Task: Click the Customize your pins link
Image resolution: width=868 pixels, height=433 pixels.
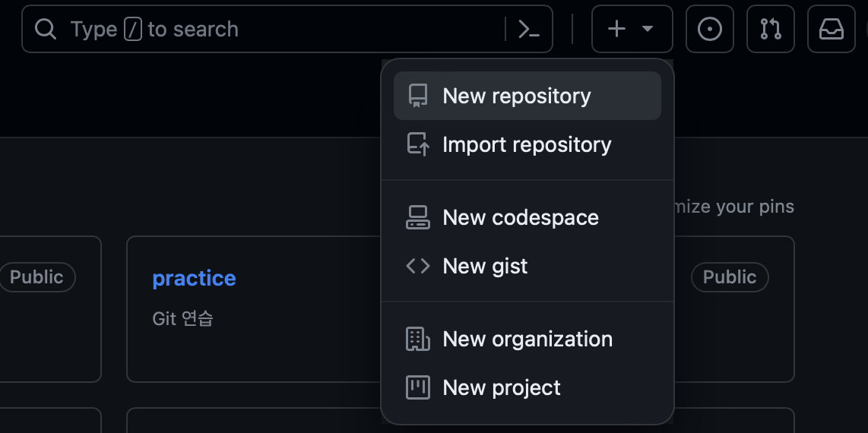Action: coord(733,207)
